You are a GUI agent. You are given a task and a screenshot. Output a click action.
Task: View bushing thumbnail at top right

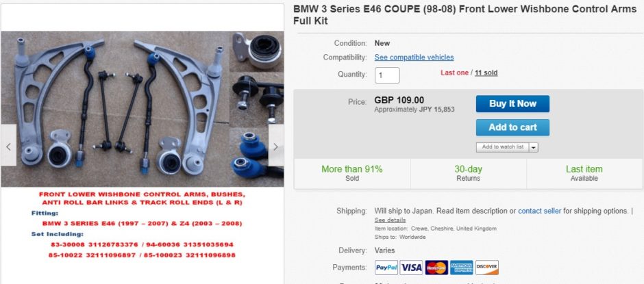pyautogui.click(x=257, y=51)
